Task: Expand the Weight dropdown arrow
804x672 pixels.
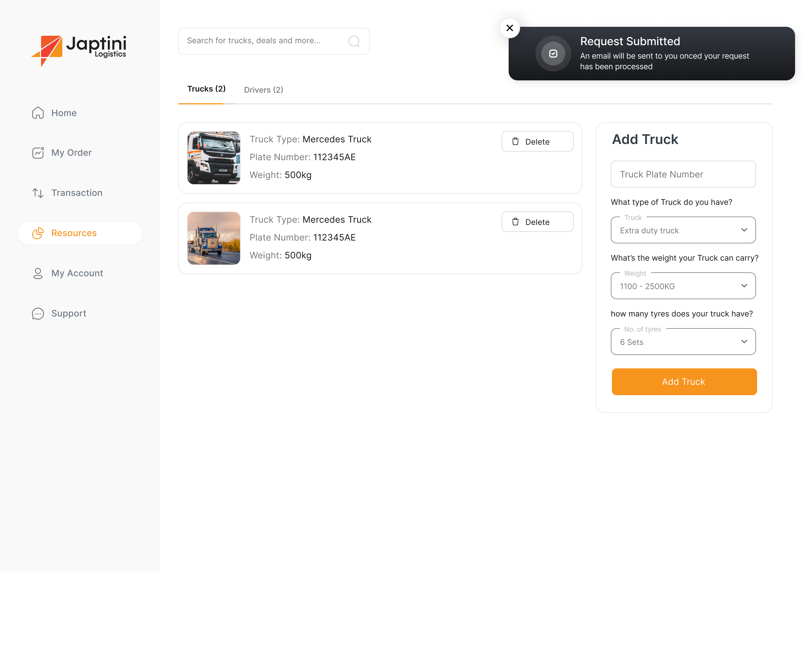Action: (x=744, y=286)
